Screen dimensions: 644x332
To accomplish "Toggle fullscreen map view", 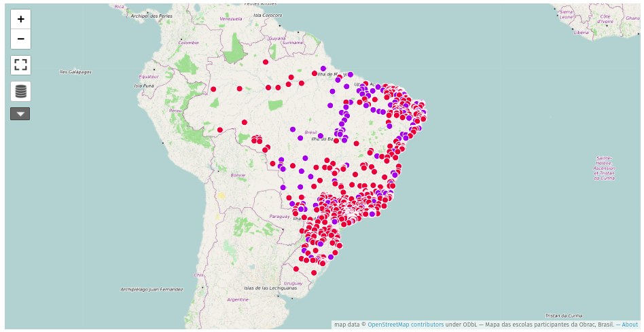I will (x=20, y=65).
